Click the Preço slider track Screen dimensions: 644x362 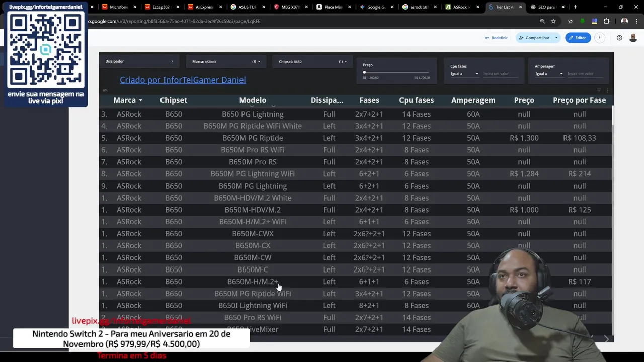coord(397,72)
